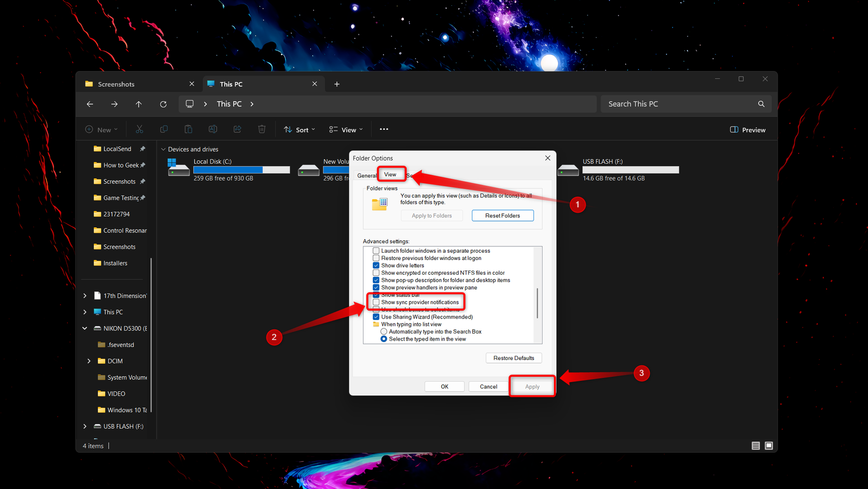Click the Copy icon in toolbar
The height and width of the screenshot is (489, 868).
164,129
